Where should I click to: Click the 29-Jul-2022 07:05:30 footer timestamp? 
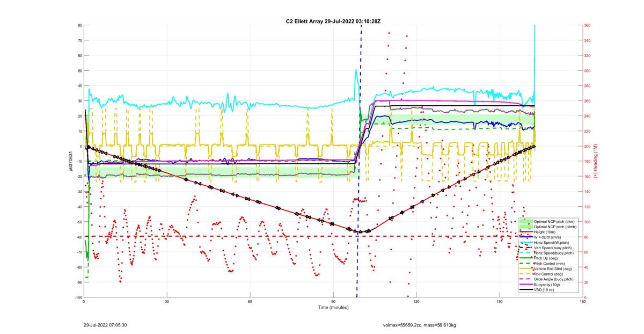click(105, 325)
